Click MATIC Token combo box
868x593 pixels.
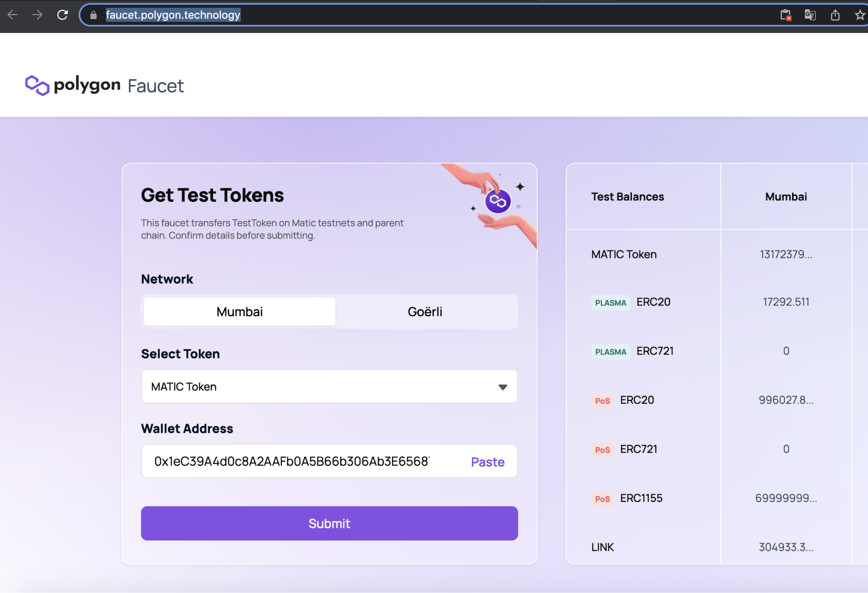(x=304, y=387)
